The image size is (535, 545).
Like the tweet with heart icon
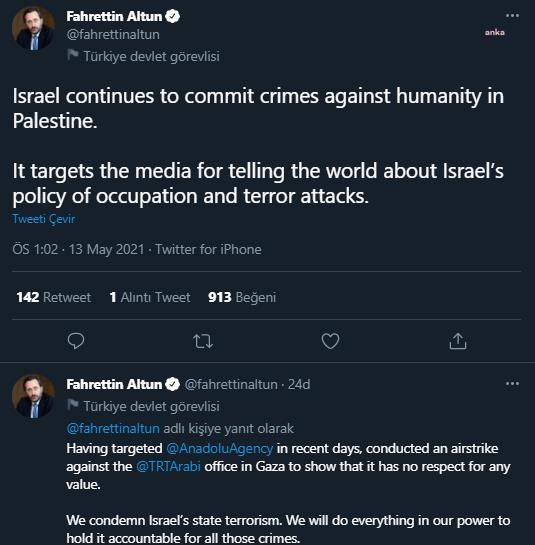pyautogui.click(x=330, y=341)
